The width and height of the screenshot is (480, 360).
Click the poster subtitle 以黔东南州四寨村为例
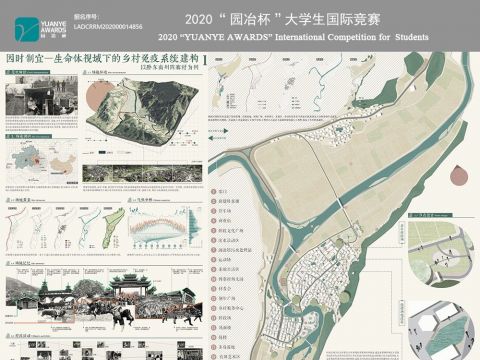pyautogui.click(x=170, y=67)
